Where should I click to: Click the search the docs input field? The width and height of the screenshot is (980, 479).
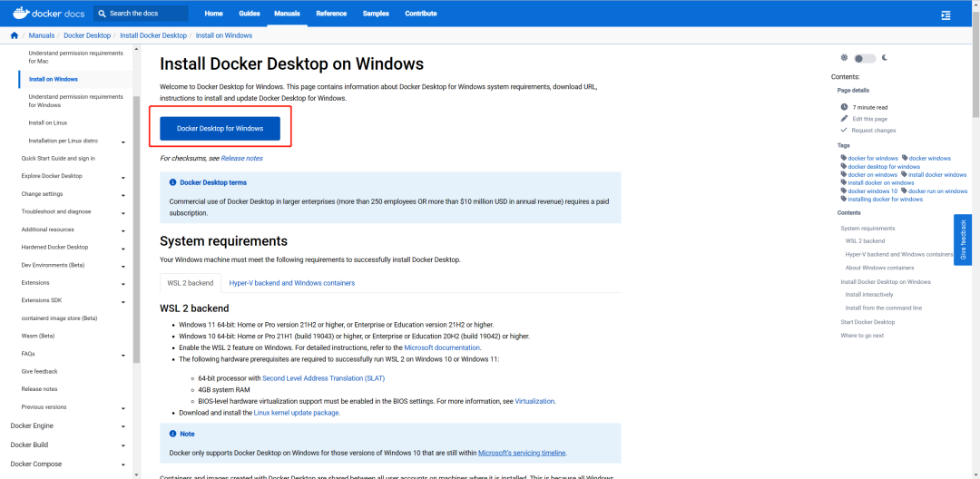141,13
